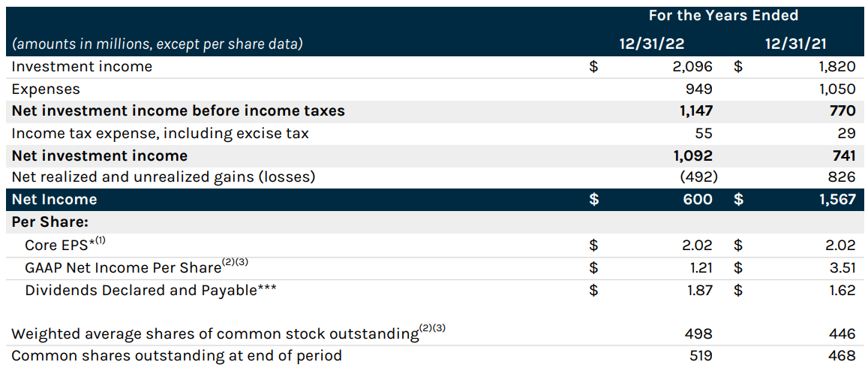This screenshot has height=365, width=868.
Task: Select the Core EPS row label
Action: point(65,243)
